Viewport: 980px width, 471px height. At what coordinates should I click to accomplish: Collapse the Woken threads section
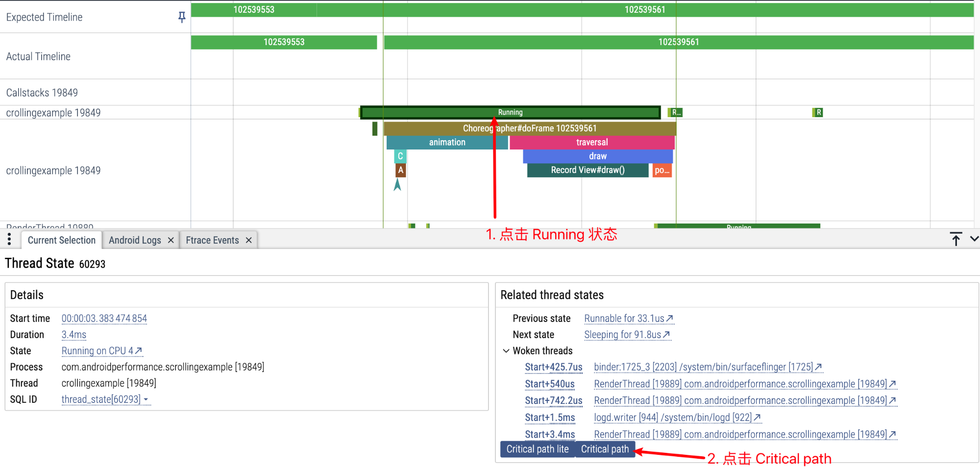[x=506, y=351]
